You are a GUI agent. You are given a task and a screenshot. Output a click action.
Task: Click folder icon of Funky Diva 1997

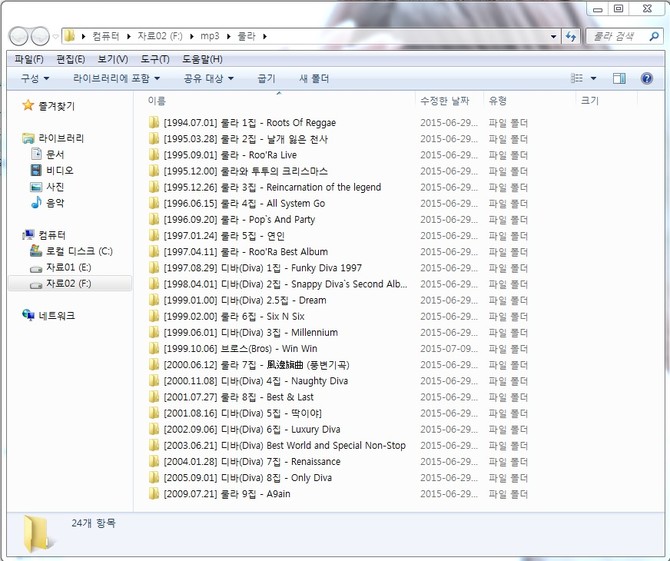coord(154,268)
